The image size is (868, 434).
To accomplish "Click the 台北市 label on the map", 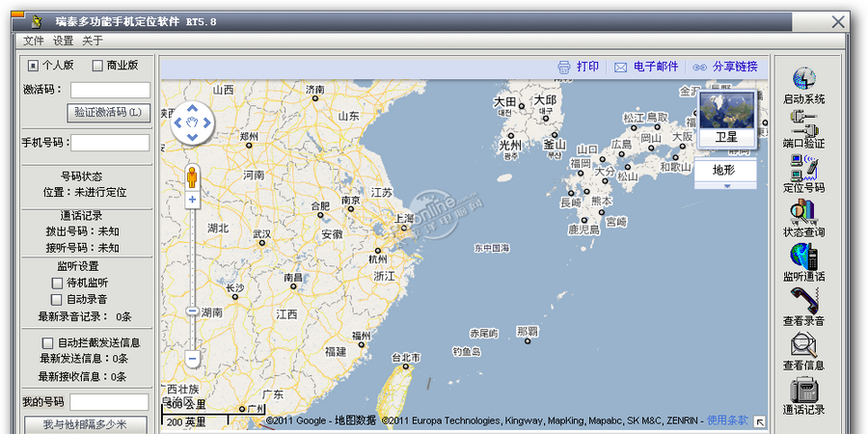I will pos(406,357).
